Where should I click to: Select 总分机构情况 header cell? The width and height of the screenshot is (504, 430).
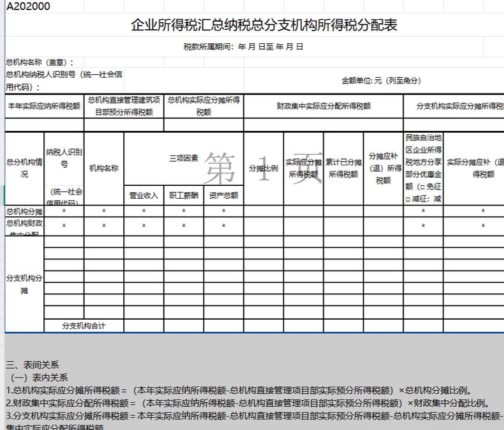25,168
